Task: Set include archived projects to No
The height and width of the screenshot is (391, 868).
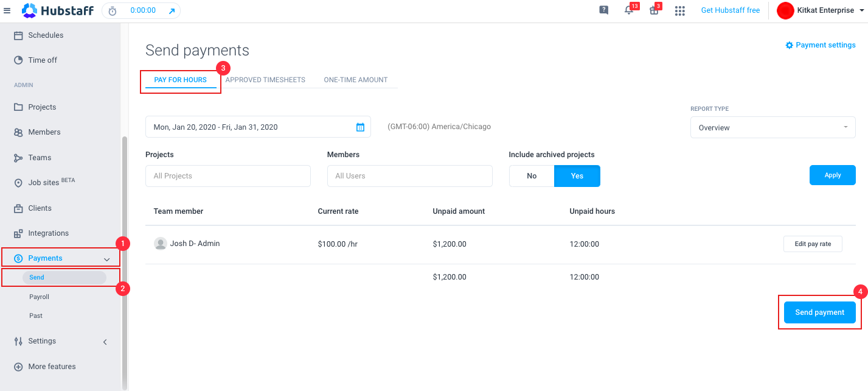Action: [532, 176]
